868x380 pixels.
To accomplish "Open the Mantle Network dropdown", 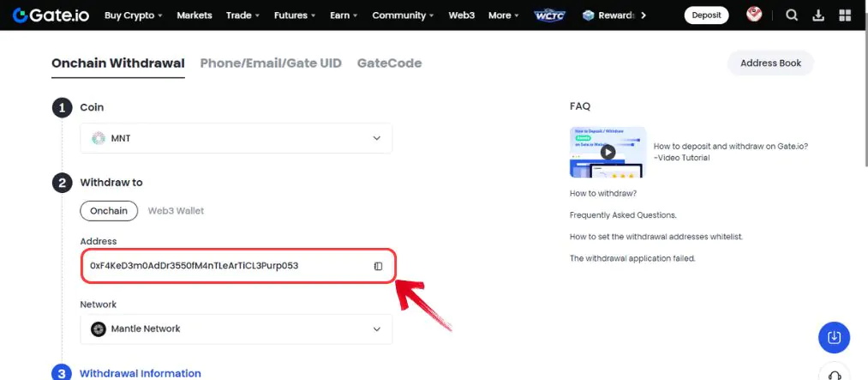I will pos(236,329).
